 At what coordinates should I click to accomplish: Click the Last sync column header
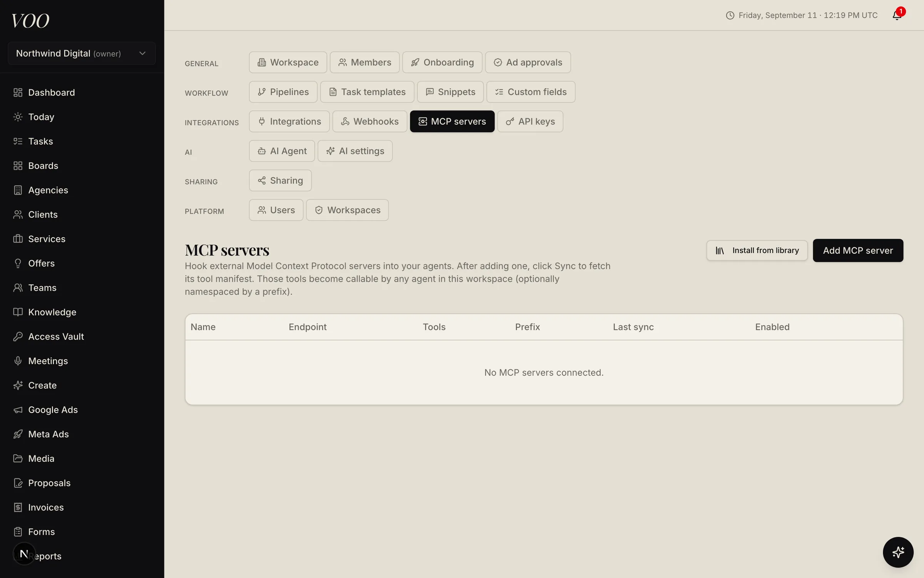[x=633, y=327]
